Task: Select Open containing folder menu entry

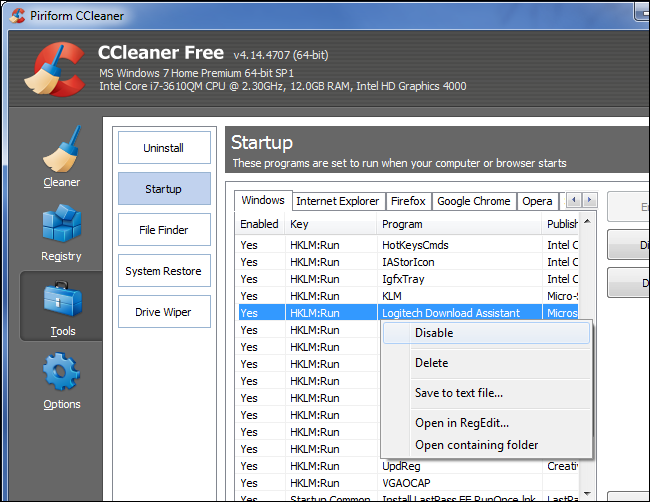Action: [x=486, y=445]
